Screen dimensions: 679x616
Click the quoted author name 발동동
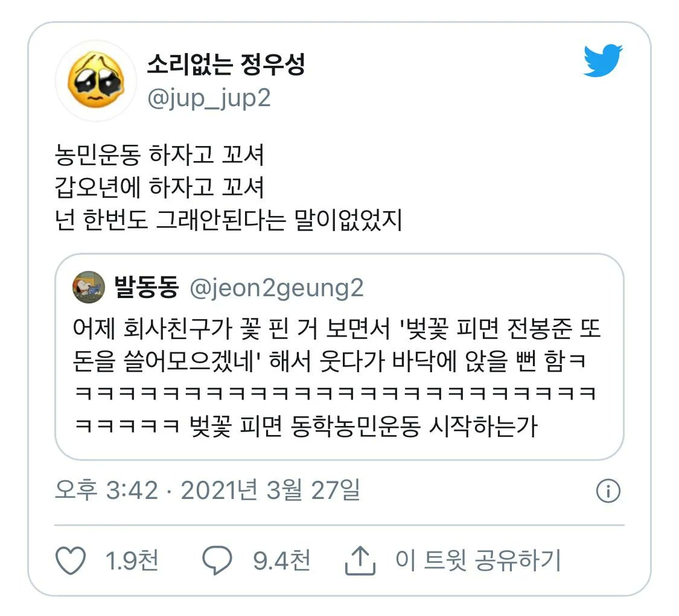147,287
